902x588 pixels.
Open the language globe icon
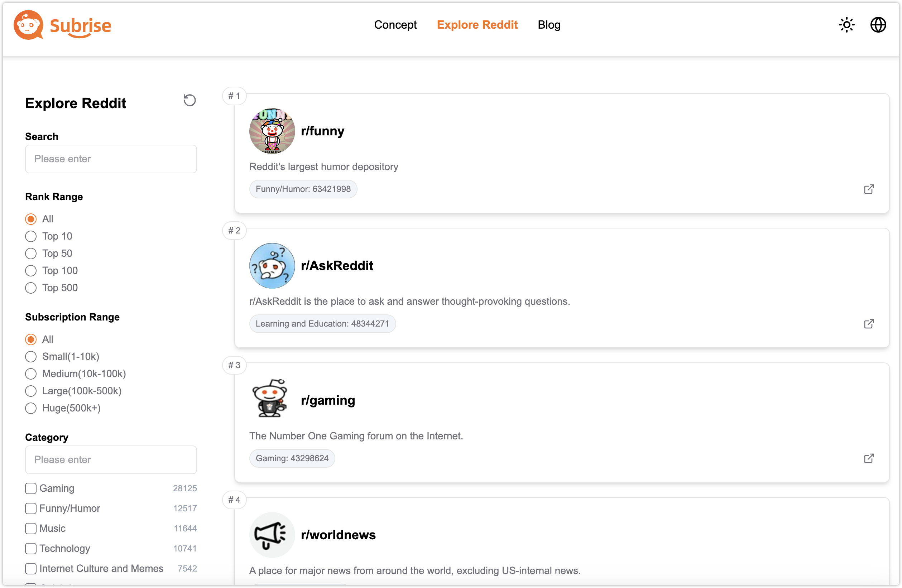pyautogui.click(x=878, y=25)
